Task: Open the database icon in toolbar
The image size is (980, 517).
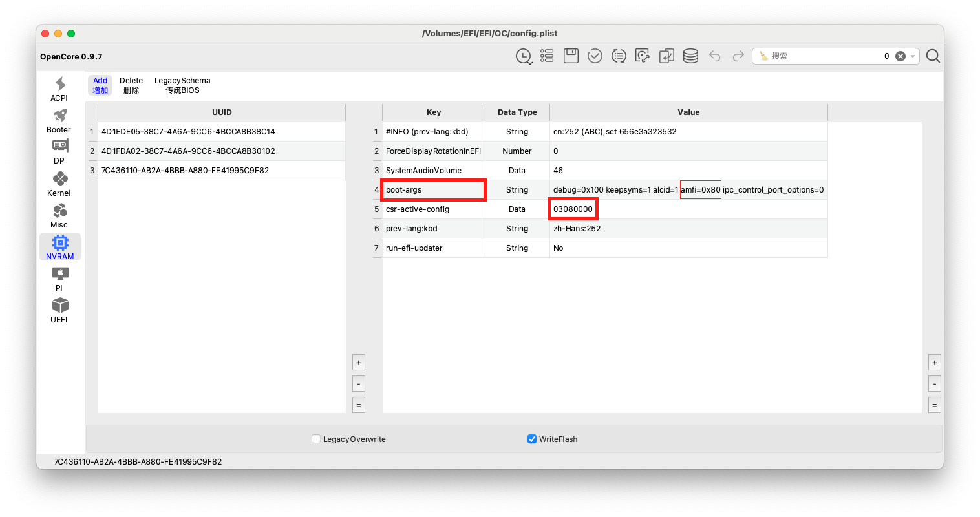Action: (x=690, y=56)
